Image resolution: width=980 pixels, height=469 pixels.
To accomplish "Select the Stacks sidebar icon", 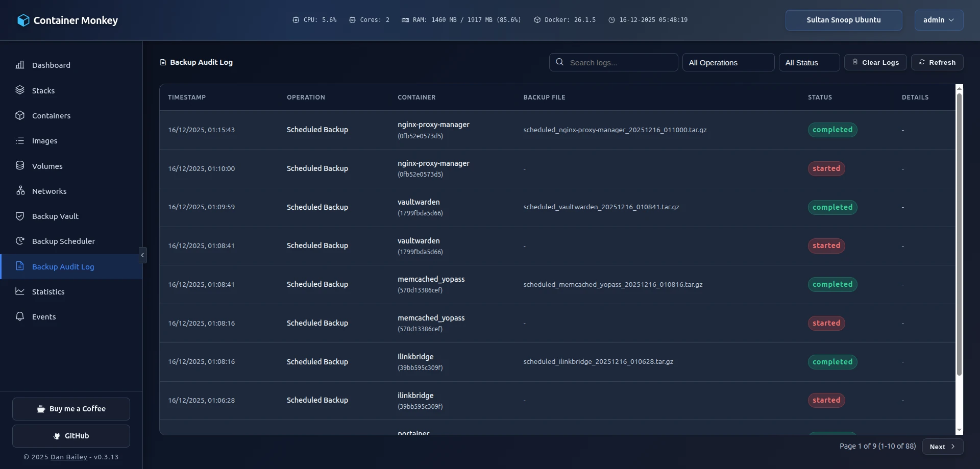I will click(x=20, y=90).
